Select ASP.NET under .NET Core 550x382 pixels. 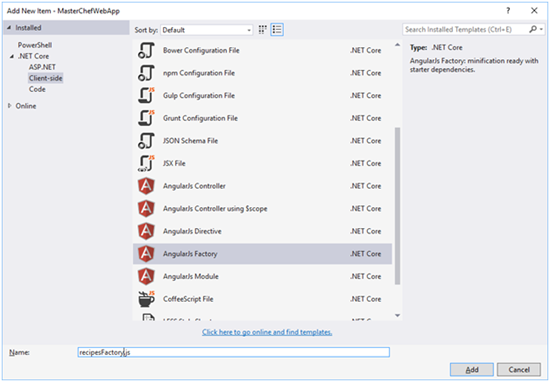[42, 67]
